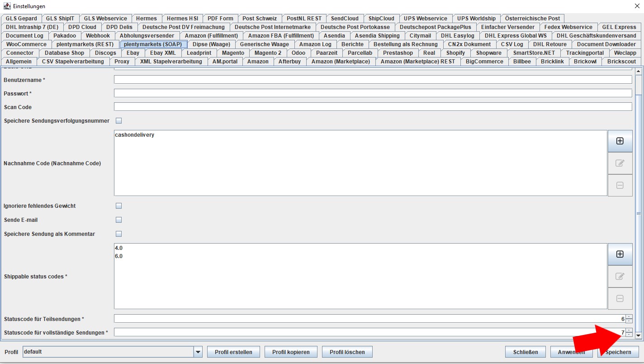The height and width of the screenshot is (364, 644).
Task: Select the Brickscout tab
Action: (x=622, y=62)
